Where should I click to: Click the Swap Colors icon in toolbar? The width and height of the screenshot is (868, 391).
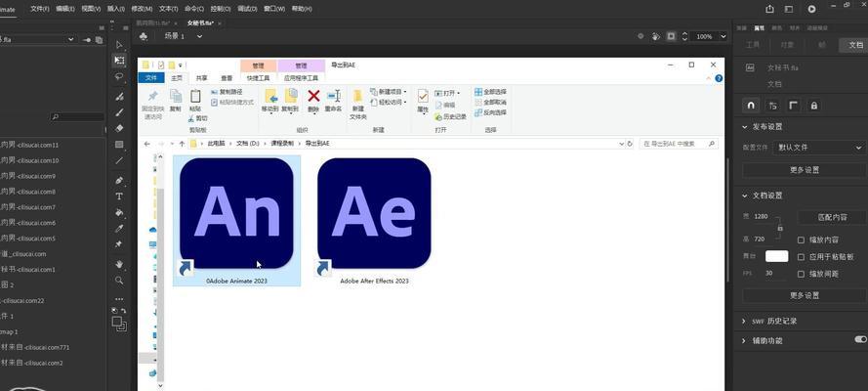click(123, 311)
